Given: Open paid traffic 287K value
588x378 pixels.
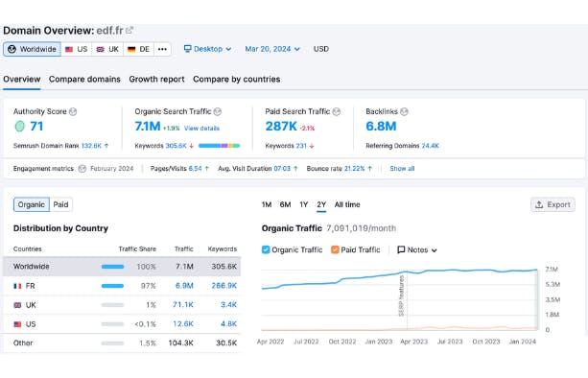Looking at the screenshot, I should tap(281, 127).
